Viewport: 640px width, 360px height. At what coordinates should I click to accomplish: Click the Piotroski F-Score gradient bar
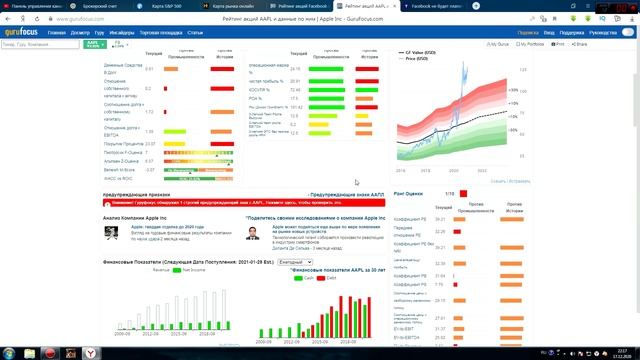click(198, 153)
